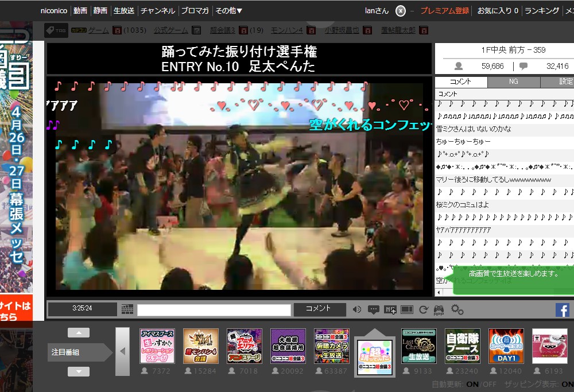This screenshot has width=574, height=392.
Task: Click the 公式ゲーム tag link
Action: (171, 30)
